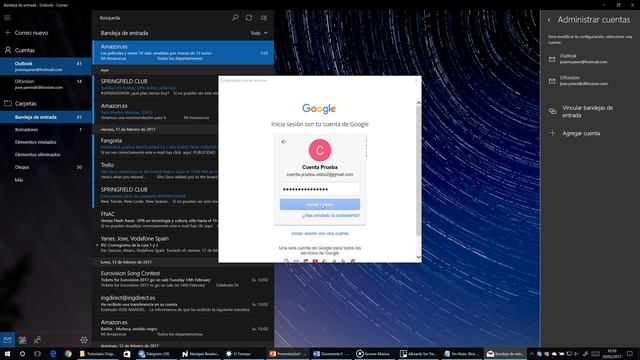Image resolution: width=640 pixels, height=360 pixels.
Task: Open the Carpetas section header
Action: pyautogui.click(x=21, y=103)
